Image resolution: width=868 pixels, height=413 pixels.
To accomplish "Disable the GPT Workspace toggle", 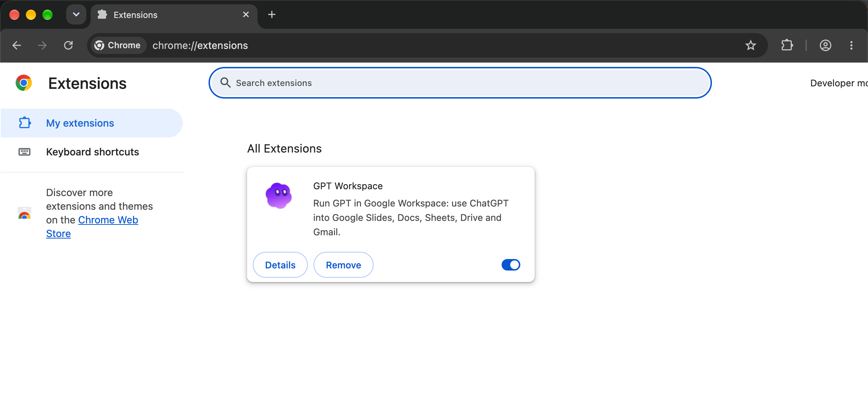I will point(511,265).
